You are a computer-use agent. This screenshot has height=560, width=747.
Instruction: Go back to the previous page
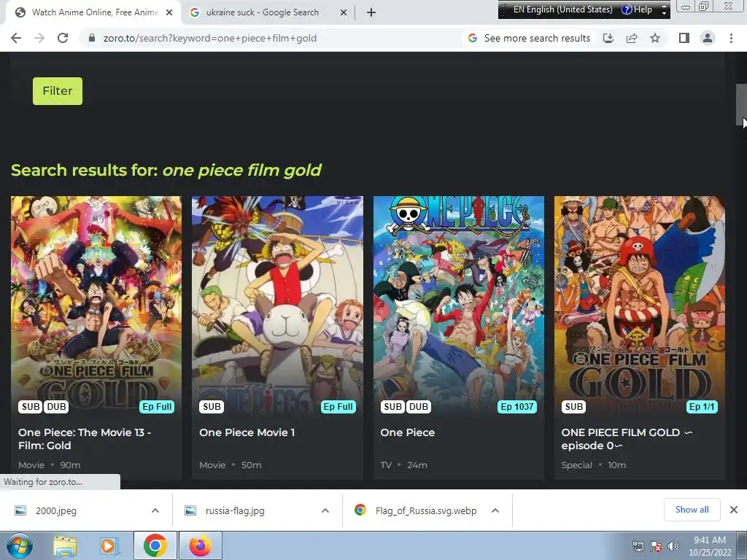click(16, 38)
